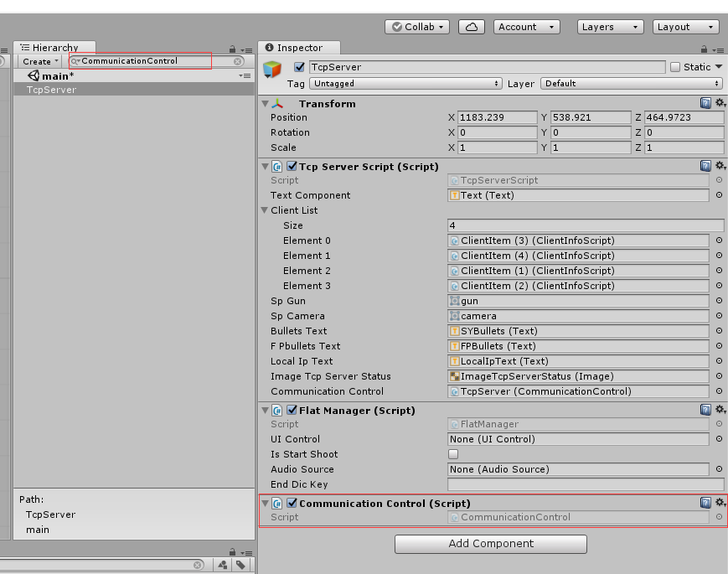Open the Account dropdown menu

tap(526, 27)
